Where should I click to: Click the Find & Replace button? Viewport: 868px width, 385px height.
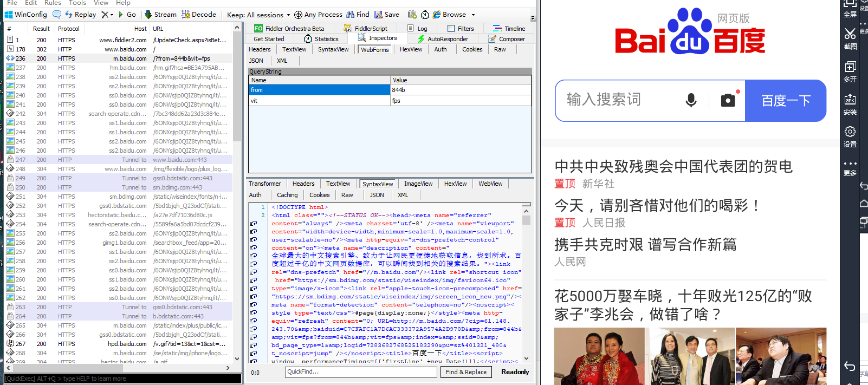(466, 372)
